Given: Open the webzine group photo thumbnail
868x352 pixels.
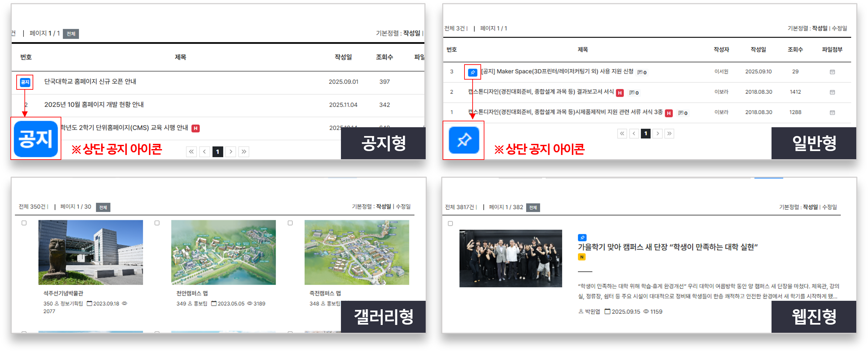Looking at the screenshot, I should pos(510,258).
